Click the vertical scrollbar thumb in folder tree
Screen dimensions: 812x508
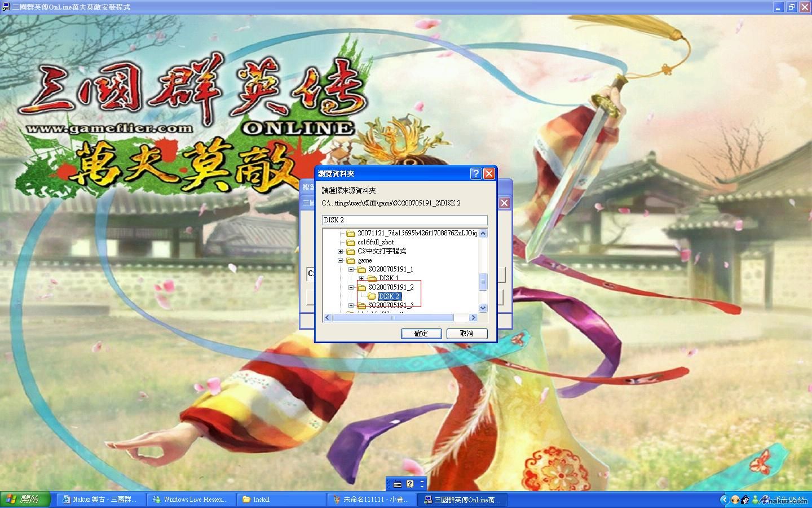pos(483,282)
